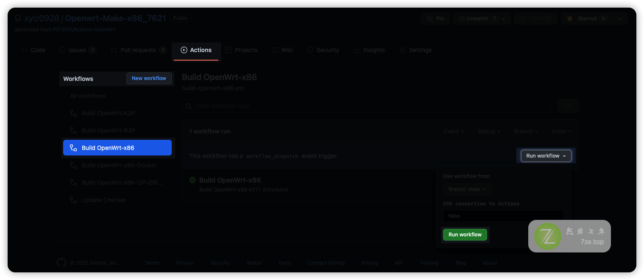The width and height of the screenshot is (644, 280).
Task: Open the Privacy link in the footer
Action: (x=184, y=263)
